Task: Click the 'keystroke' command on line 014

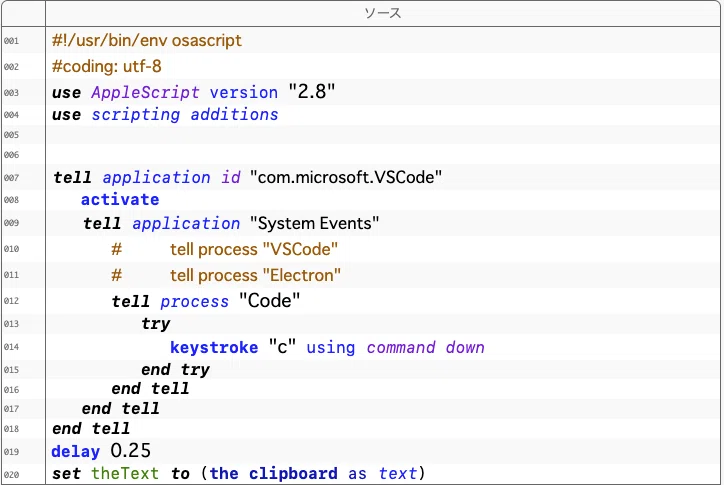Action: click(x=214, y=347)
